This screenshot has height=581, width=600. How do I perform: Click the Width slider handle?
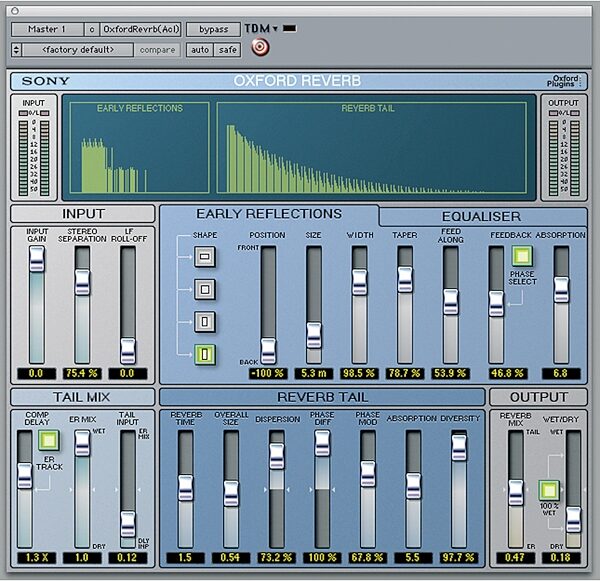point(359,282)
